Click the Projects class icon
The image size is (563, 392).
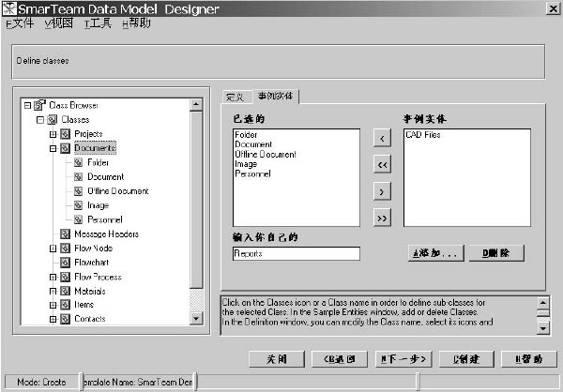pyautogui.click(x=65, y=134)
